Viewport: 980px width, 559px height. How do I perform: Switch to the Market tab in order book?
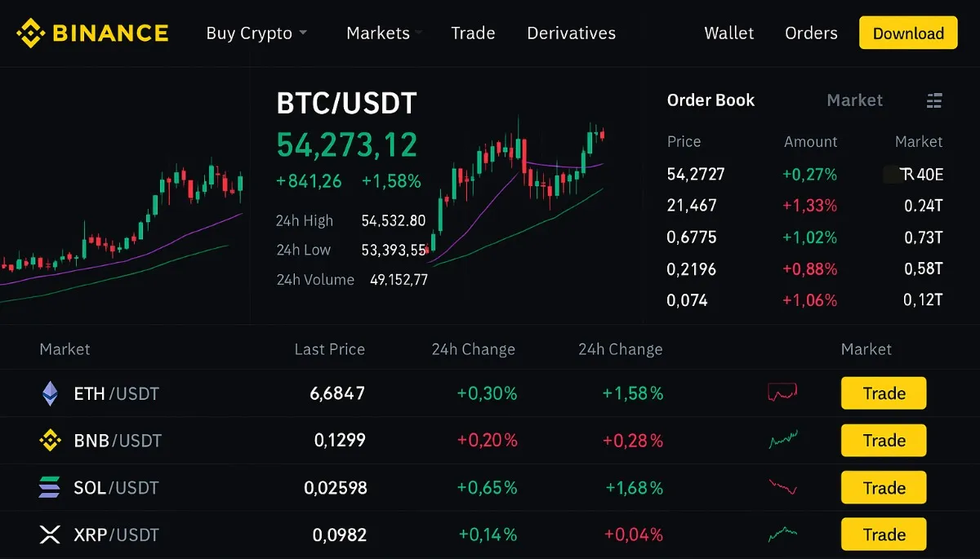click(x=854, y=100)
